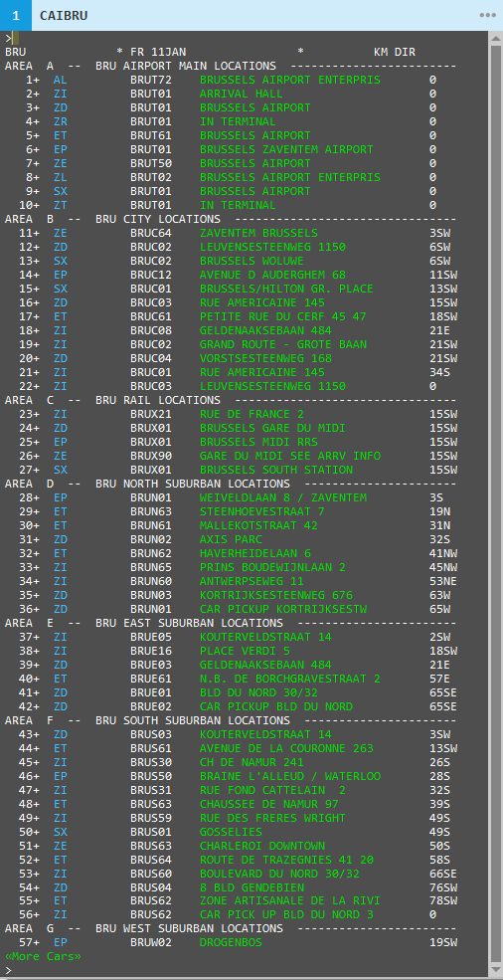Click location code BRUT72
503x980 pixels.
tap(150, 80)
